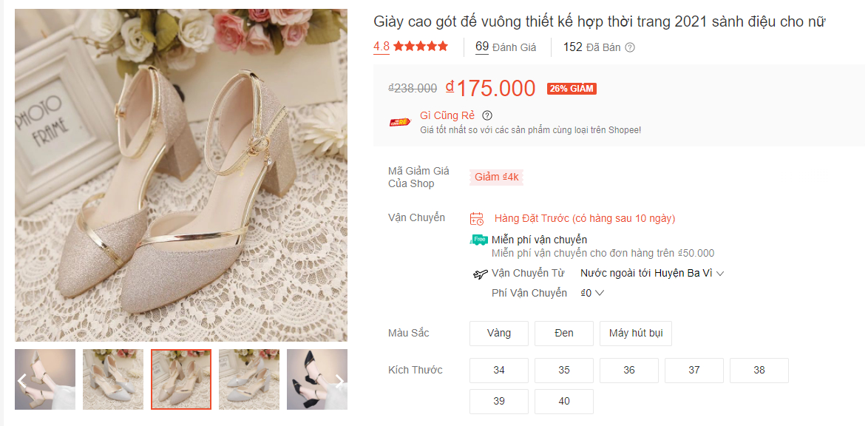Choose size 39
Image resolution: width=868 pixels, height=426 pixels.
tap(499, 401)
